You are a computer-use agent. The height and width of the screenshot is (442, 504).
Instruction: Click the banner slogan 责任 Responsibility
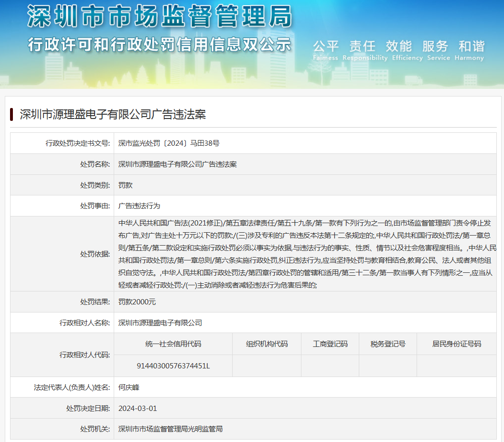365,51
